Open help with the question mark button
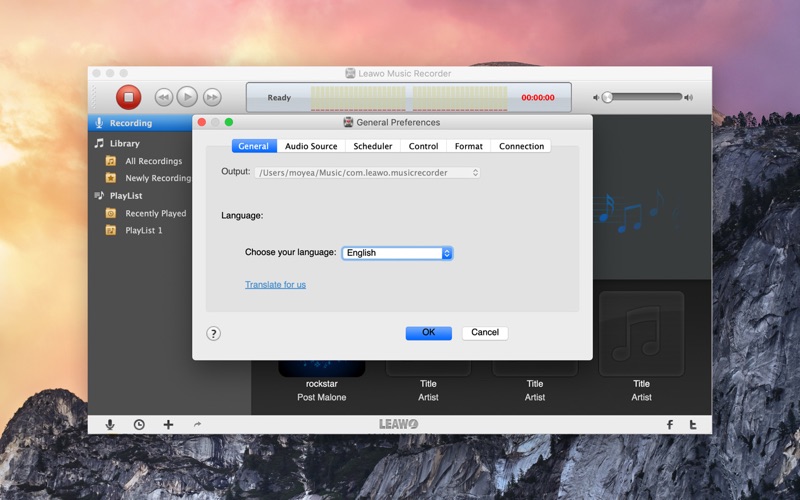Viewport: 800px width, 500px height. (x=213, y=334)
